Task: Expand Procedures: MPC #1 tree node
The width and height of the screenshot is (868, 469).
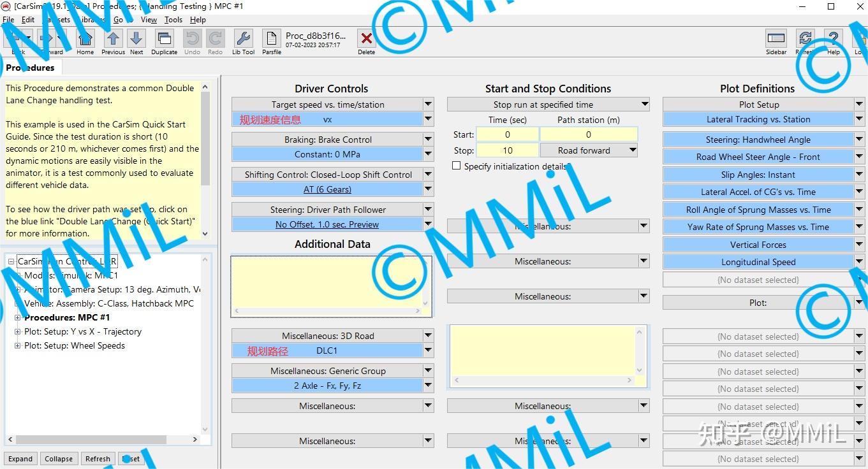Action: coord(18,317)
